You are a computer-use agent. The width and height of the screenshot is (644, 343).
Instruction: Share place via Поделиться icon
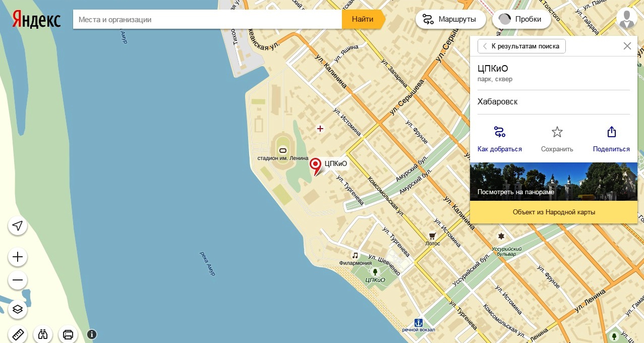(611, 132)
